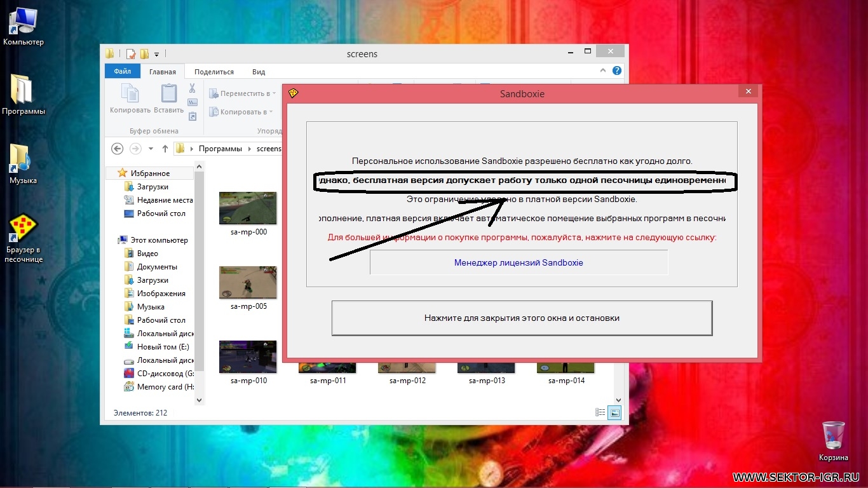Close the Sandboxie dialog with the X button
This screenshot has width=868, height=488.
pos(748,91)
